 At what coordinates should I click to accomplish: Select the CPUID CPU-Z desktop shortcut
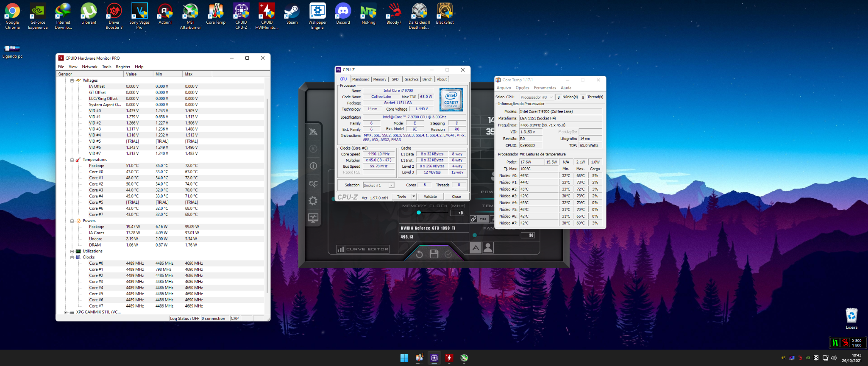[x=241, y=16]
